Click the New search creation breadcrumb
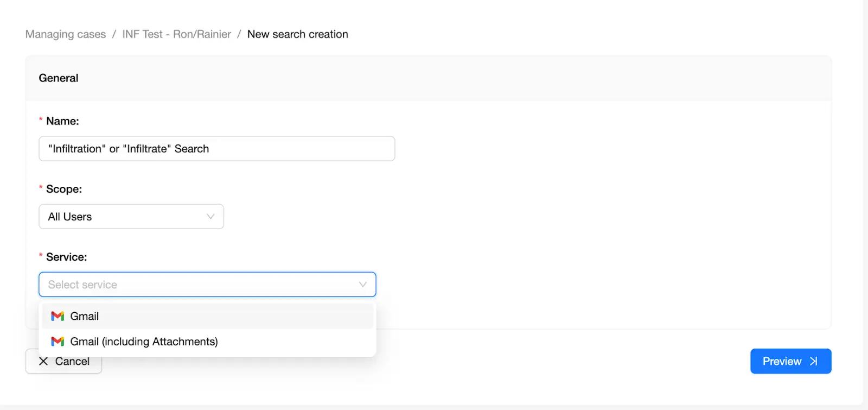Screen dimensions: 868x410 point(297,34)
